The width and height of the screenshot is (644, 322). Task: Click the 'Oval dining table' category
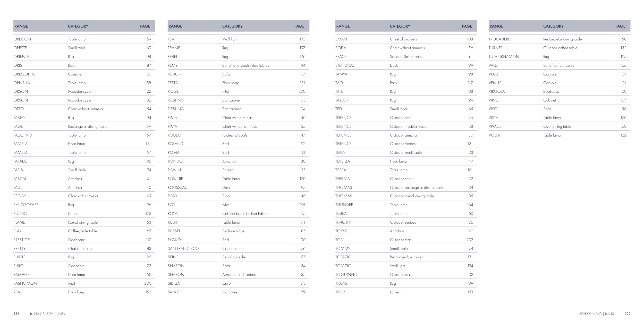coord(557,126)
